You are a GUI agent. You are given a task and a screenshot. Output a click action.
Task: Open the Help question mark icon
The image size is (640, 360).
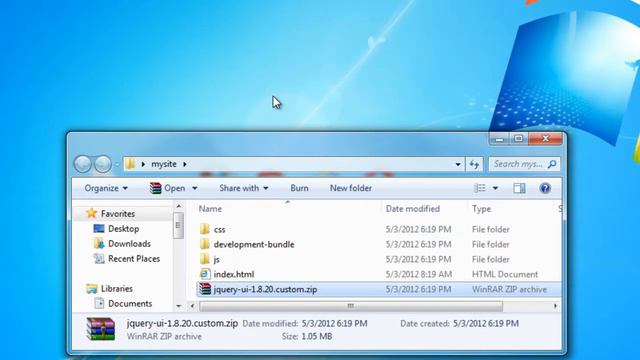coord(545,188)
